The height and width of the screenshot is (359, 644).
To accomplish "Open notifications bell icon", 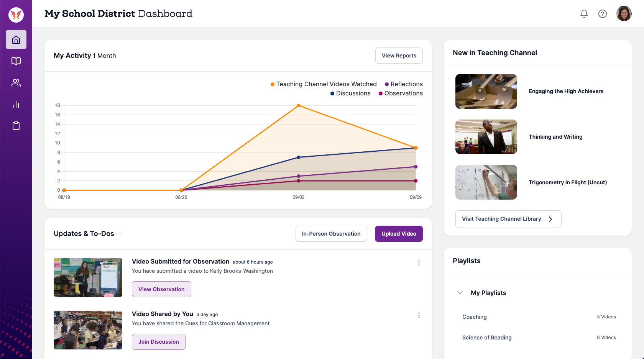I will tap(584, 14).
